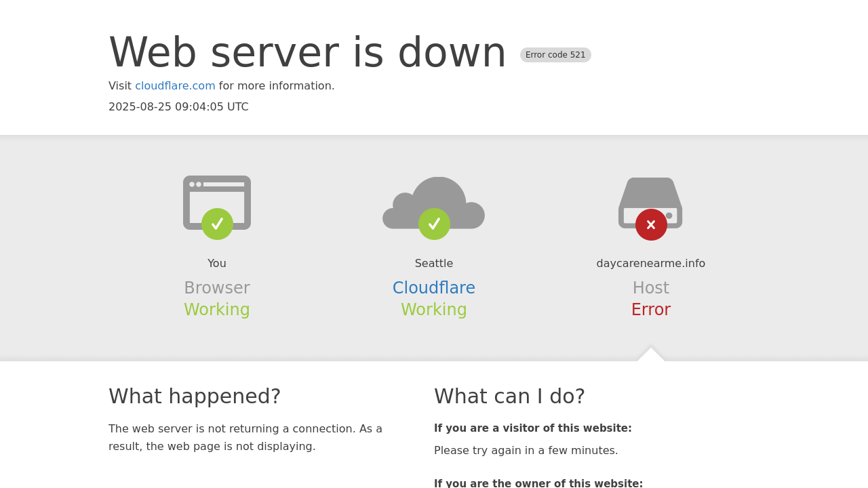
Task: Click the 'Working' status under Cloudflare
Action: tap(434, 310)
